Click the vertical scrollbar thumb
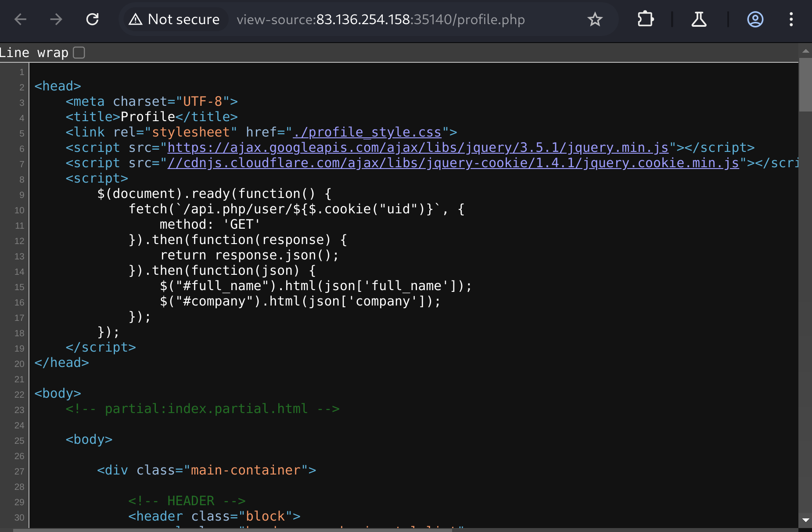 tap(805, 86)
